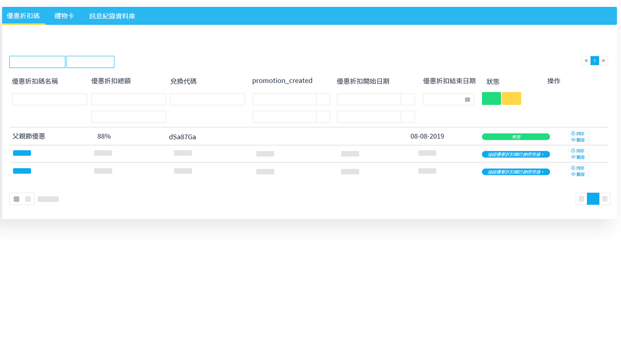Select the 88% discount cell

[104, 136]
